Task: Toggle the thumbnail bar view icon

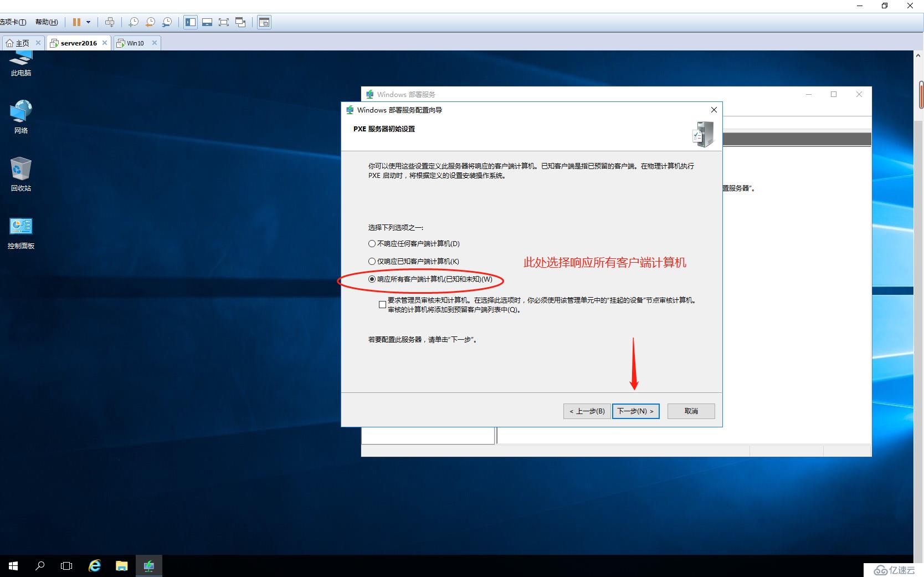Action: pos(207,22)
